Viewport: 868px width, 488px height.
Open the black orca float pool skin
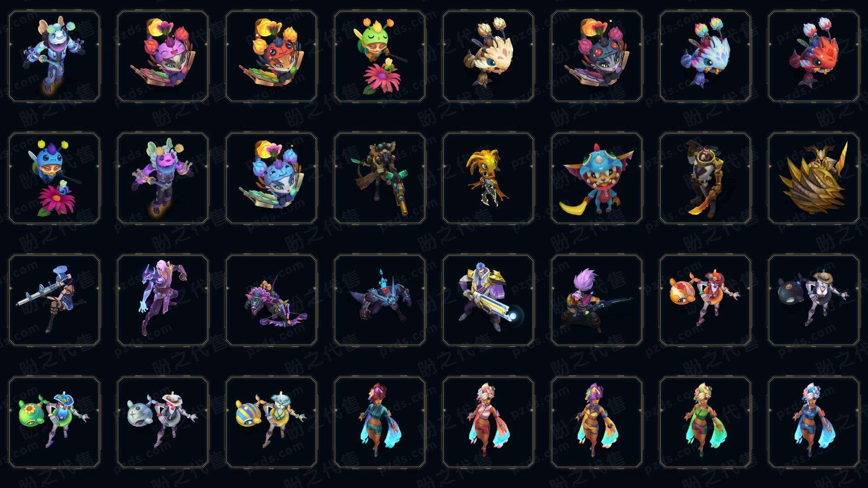pyautogui.click(x=814, y=300)
